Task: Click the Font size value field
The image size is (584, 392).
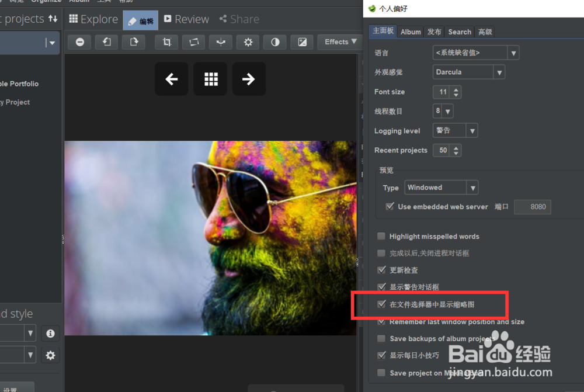Action: tap(443, 92)
